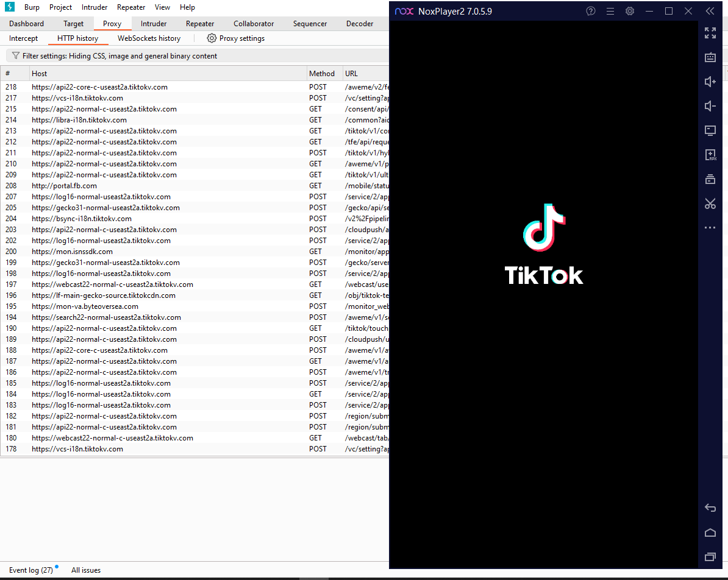Image resolution: width=728 pixels, height=580 pixels.
Task: Expand the Nox sidebar more options dots
Action: tap(710, 228)
